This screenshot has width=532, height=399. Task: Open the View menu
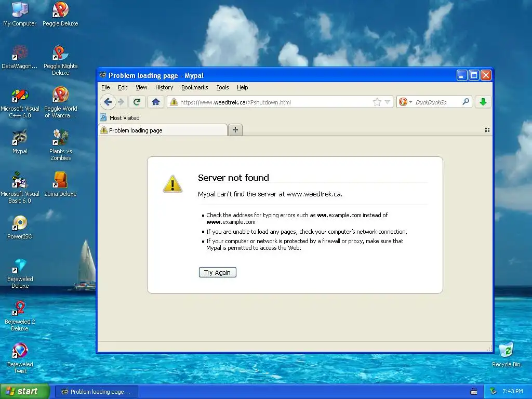(x=141, y=87)
